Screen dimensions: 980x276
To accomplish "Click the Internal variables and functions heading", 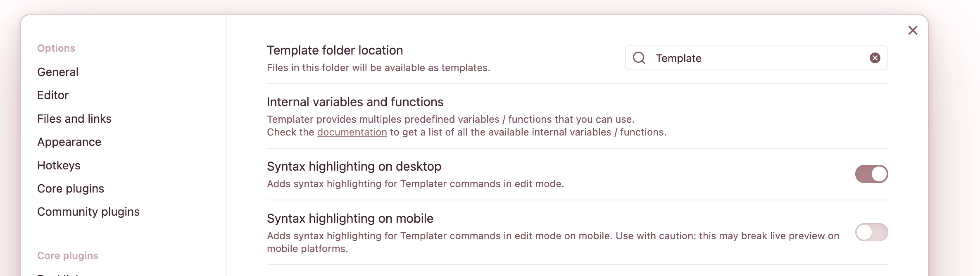I will coord(355,102).
